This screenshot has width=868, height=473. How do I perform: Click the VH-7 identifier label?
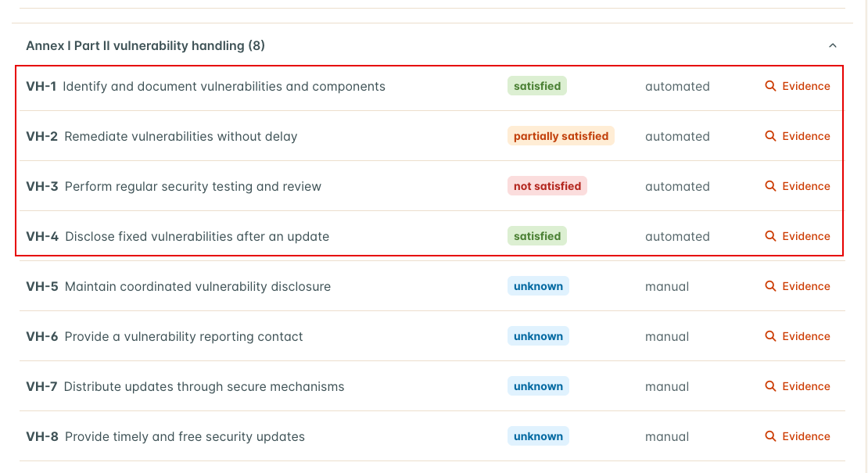[x=41, y=387]
